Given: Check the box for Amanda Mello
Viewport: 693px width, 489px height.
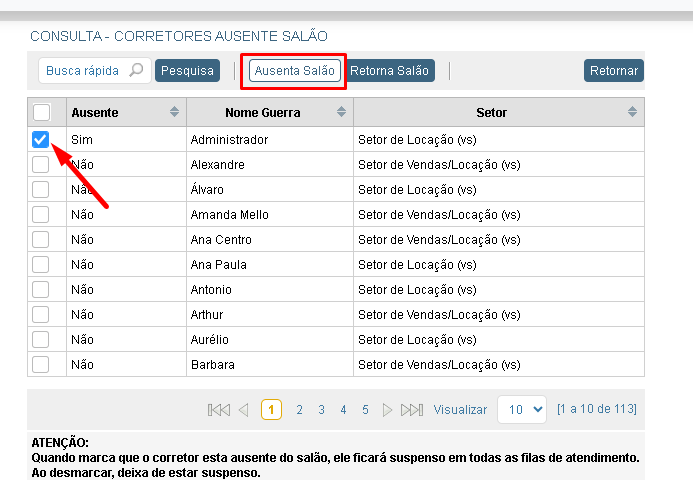Looking at the screenshot, I should pos(41,214).
